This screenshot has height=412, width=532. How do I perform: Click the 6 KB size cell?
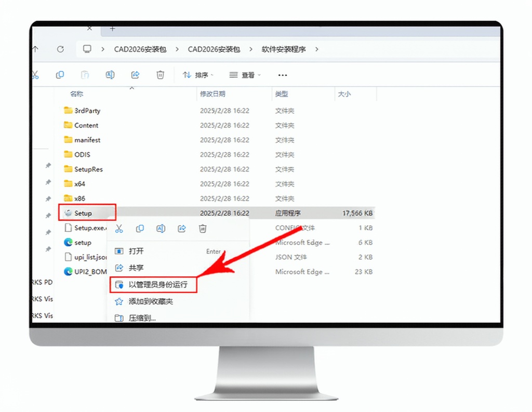(x=365, y=242)
